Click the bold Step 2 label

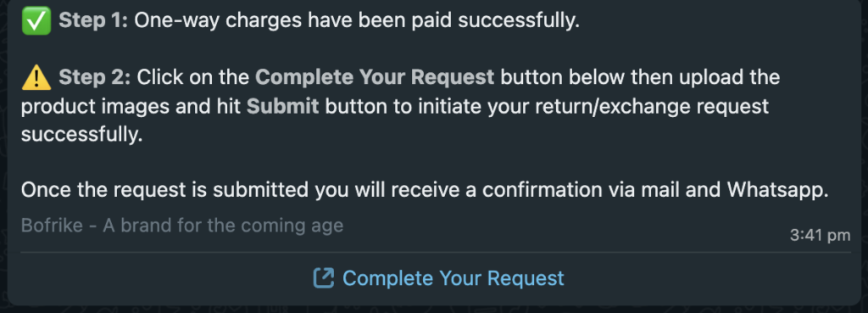pyautogui.click(x=95, y=77)
